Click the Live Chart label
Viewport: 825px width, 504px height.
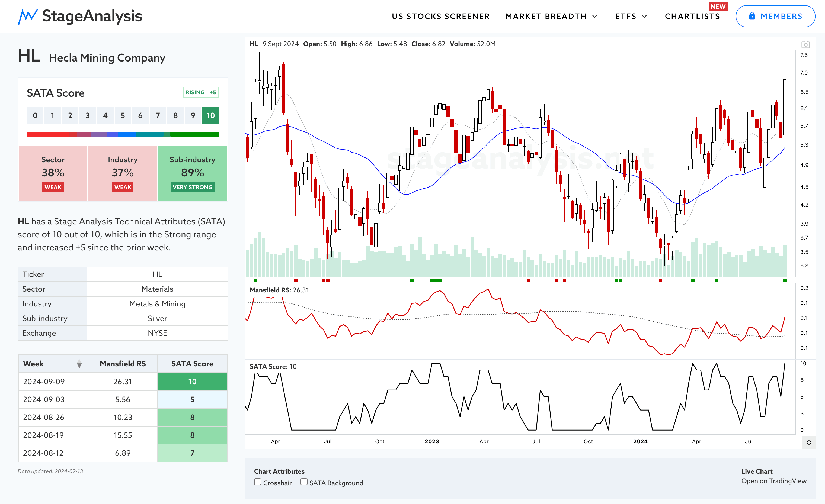pyautogui.click(x=757, y=471)
